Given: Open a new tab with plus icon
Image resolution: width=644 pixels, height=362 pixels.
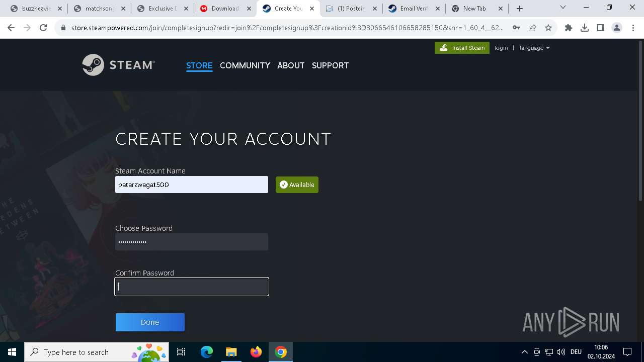Looking at the screenshot, I should tap(520, 9).
